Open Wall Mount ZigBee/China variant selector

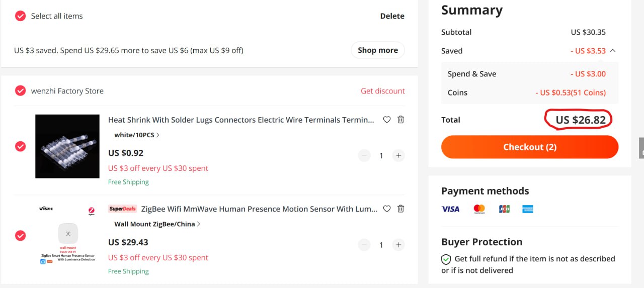tap(157, 224)
